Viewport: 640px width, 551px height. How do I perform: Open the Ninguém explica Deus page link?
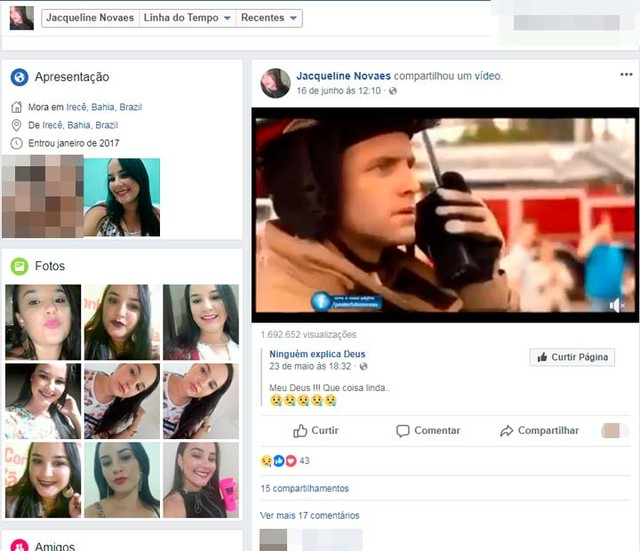point(318,354)
